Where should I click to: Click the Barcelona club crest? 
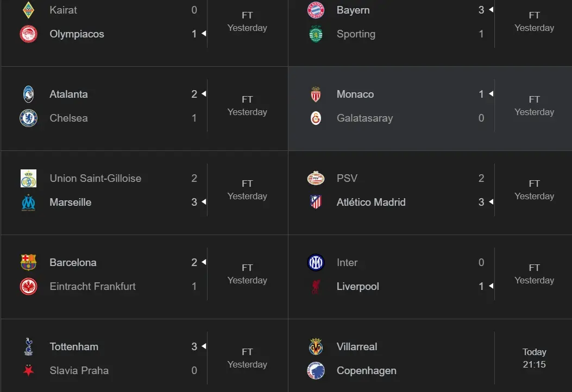pos(28,262)
